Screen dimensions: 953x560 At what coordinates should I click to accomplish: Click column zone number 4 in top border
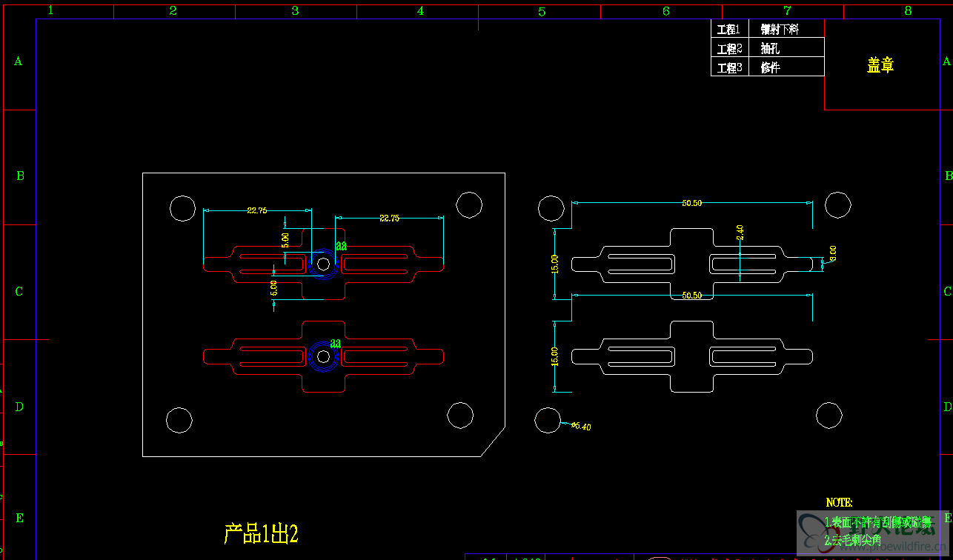(420, 10)
